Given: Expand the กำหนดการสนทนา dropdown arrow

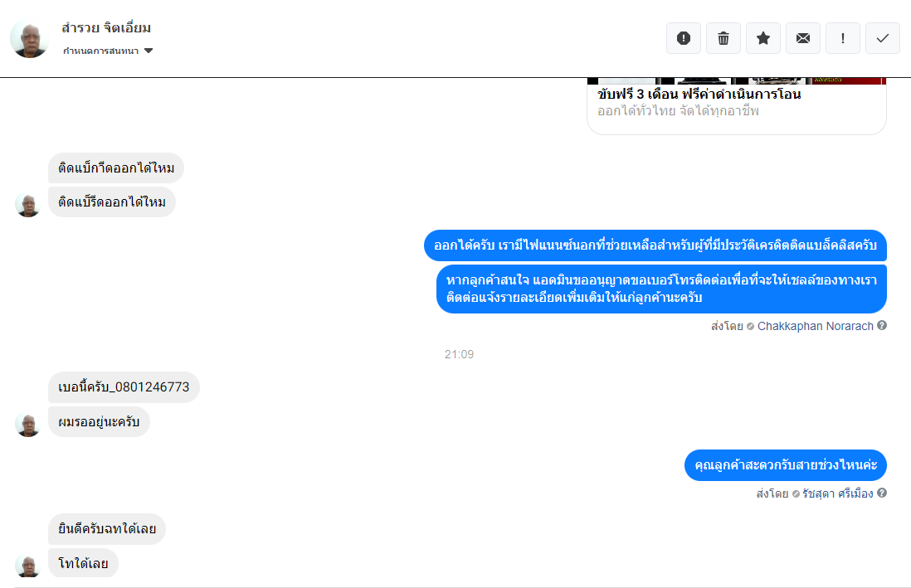Looking at the screenshot, I should pos(149,51).
